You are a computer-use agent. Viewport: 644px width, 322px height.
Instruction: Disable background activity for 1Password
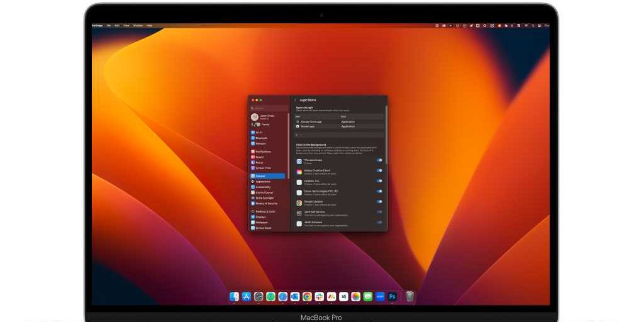379,160
